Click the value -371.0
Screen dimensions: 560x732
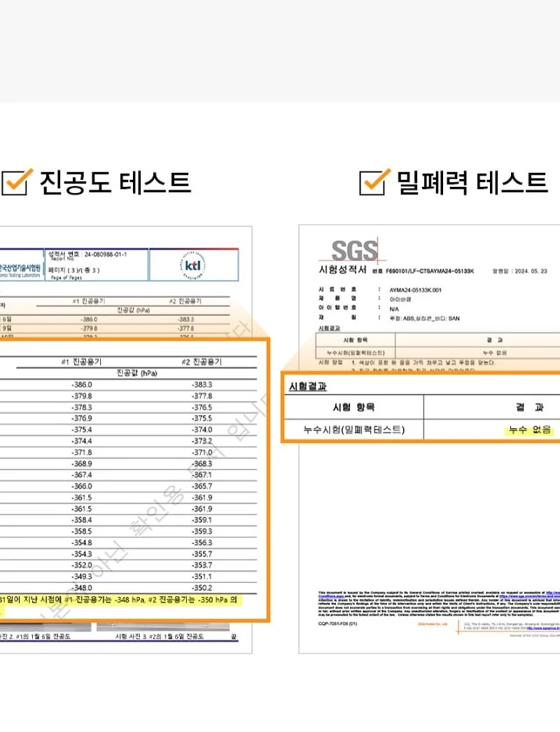[202, 453]
